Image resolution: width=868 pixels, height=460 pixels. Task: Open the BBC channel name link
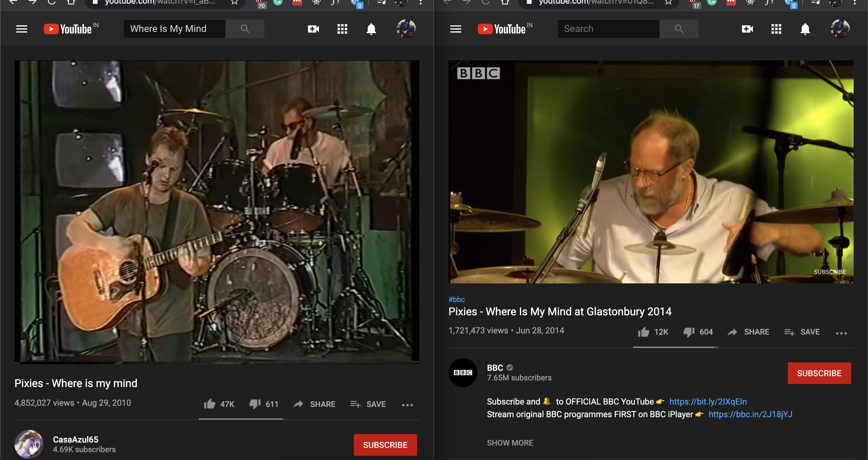click(495, 368)
